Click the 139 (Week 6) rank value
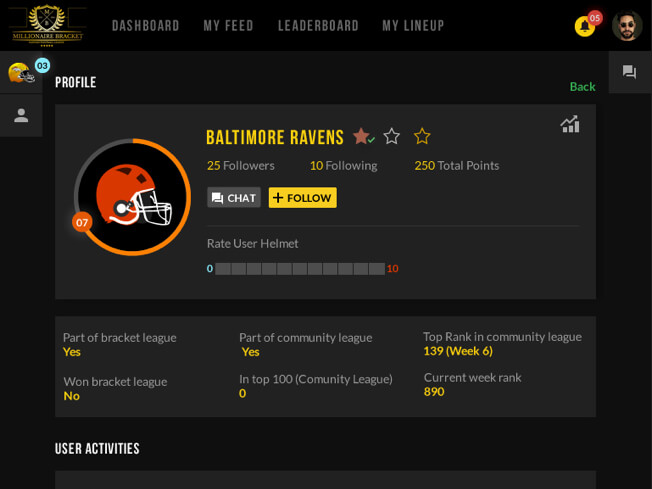This screenshot has width=652, height=489. 458,351
